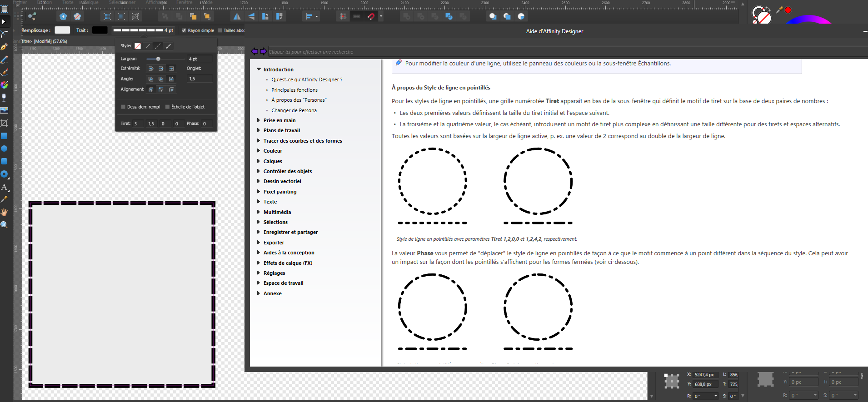Open the alignment dropdown arrow in toolbar

pyautogui.click(x=317, y=17)
